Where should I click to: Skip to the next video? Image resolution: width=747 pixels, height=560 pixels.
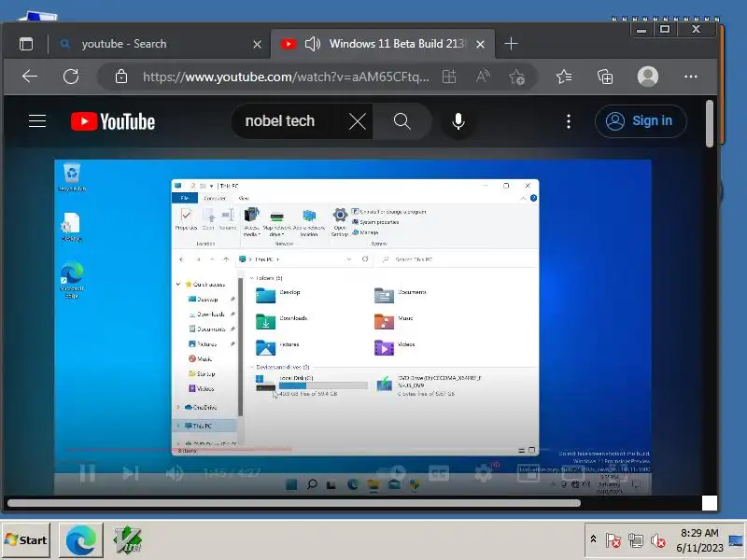click(130, 473)
